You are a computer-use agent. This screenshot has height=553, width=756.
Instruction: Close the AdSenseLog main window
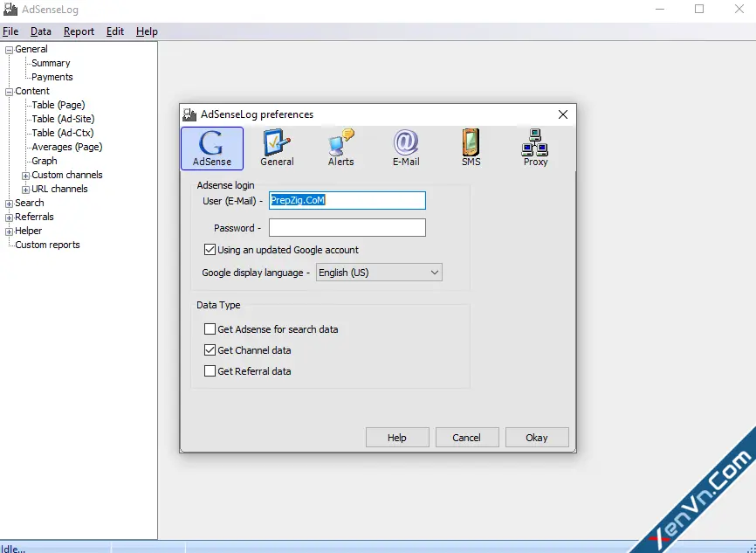739,9
